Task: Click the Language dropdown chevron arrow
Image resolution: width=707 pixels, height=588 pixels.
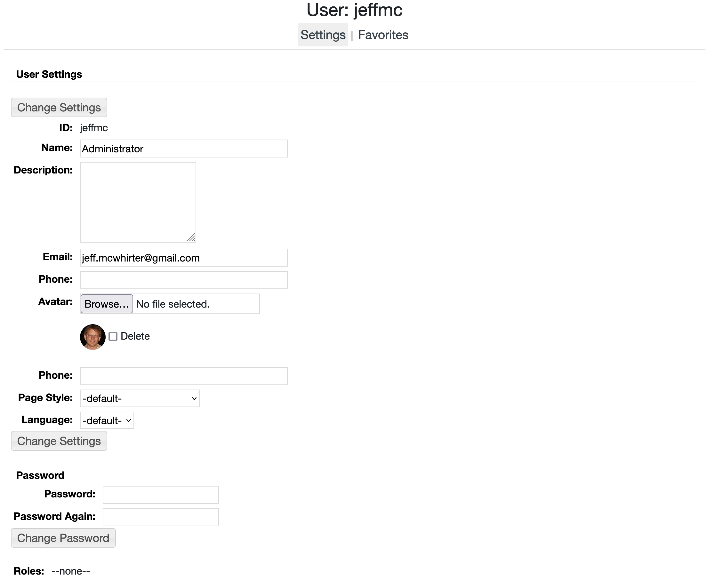Action: point(129,420)
